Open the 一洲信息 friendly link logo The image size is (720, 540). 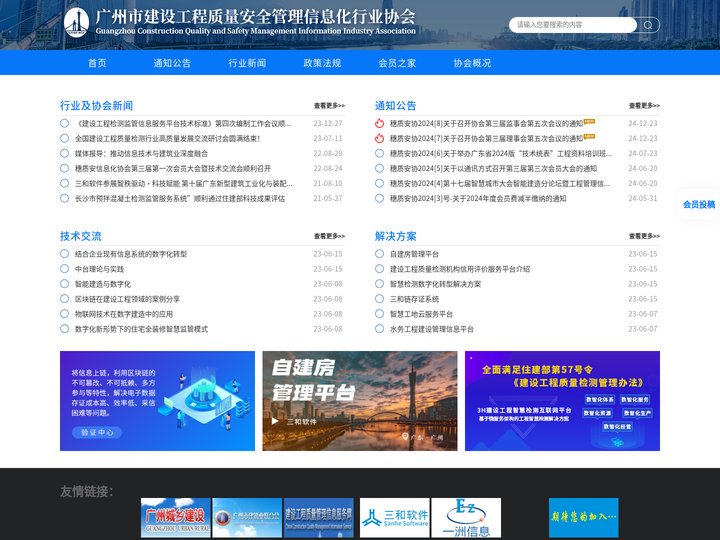tap(466, 518)
